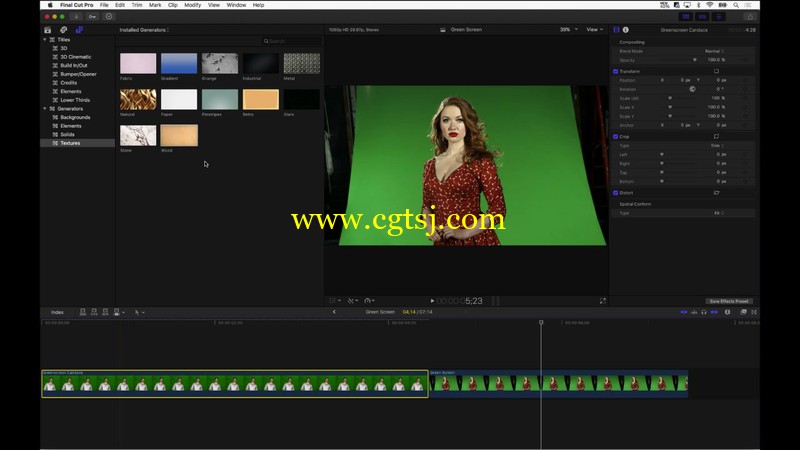Image resolution: width=800 pixels, height=450 pixels.
Task: Collapse the Generators tree category
Action: tap(44, 109)
